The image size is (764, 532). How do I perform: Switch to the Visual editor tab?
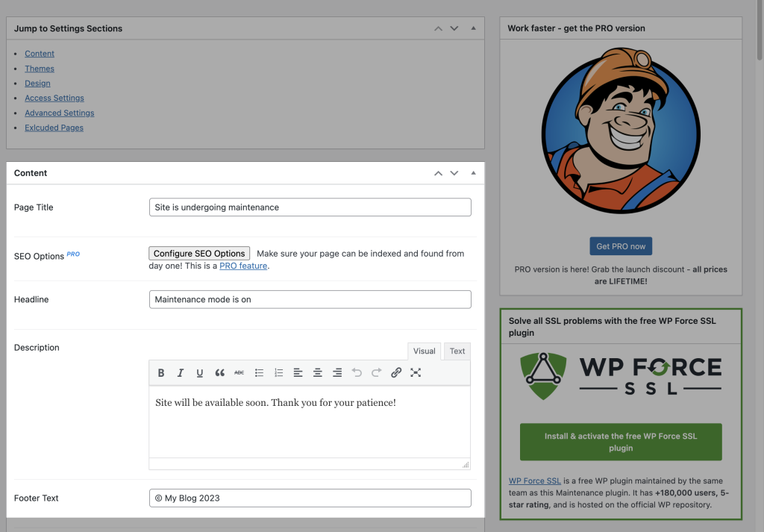[x=424, y=351]
